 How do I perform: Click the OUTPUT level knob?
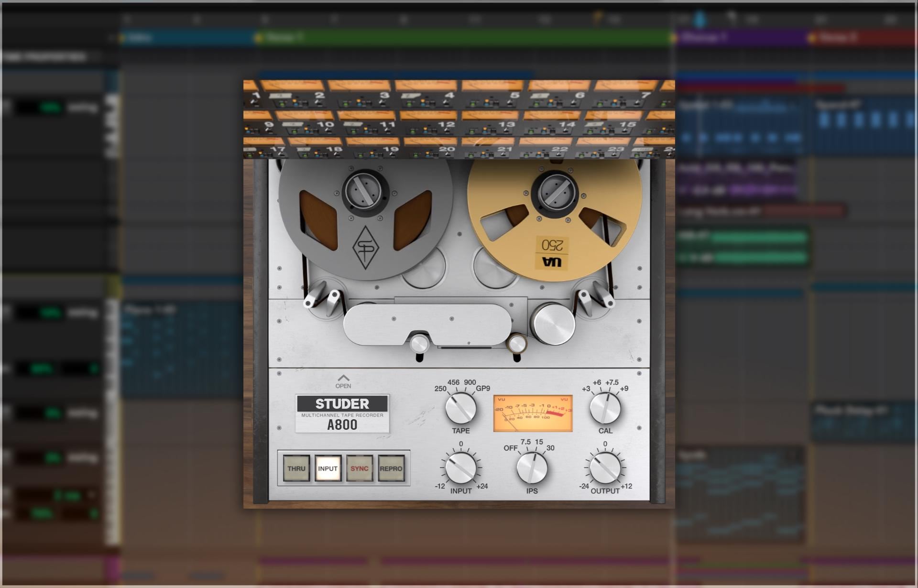point(605,468)
